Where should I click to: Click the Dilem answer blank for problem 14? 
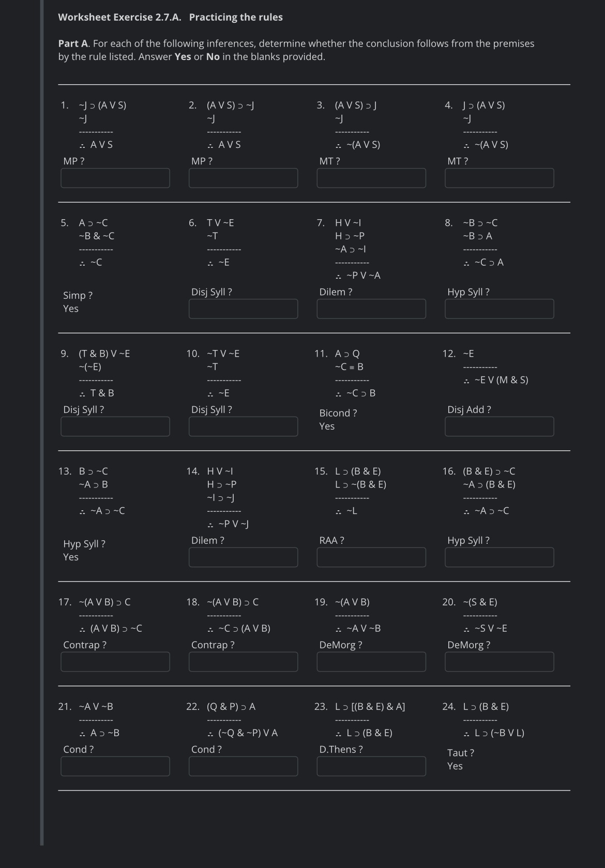coord(244,557)
